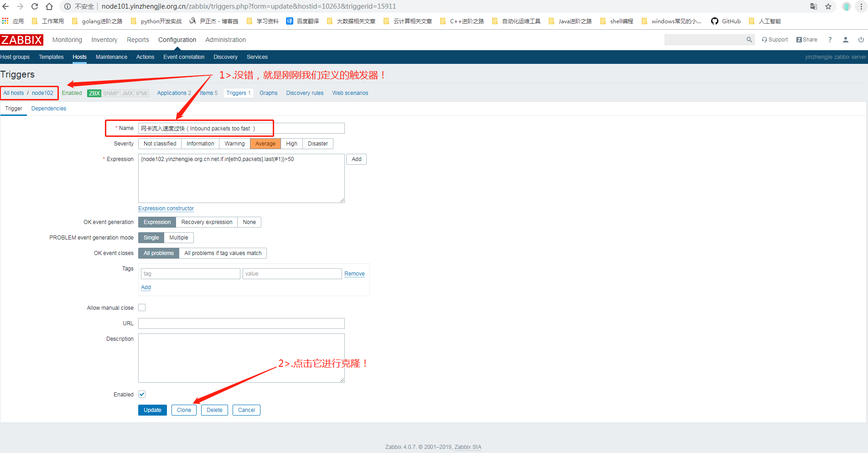Open the Administration menu
This screenshot has width=868, height=453.
coord(225,40)
